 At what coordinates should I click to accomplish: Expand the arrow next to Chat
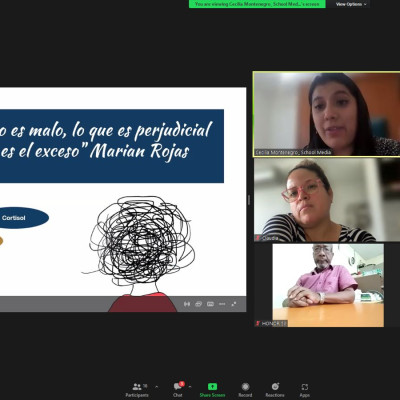pyautogui.click(x=190, y=387)
